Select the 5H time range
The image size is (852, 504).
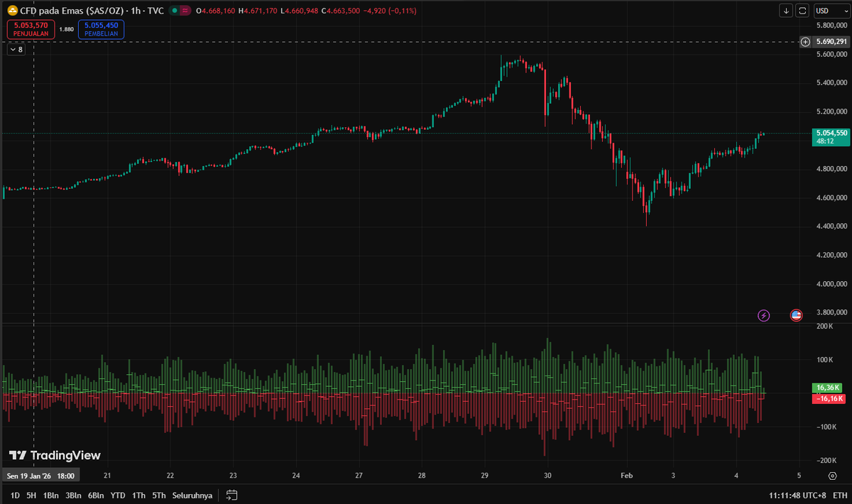pos(31,495)
